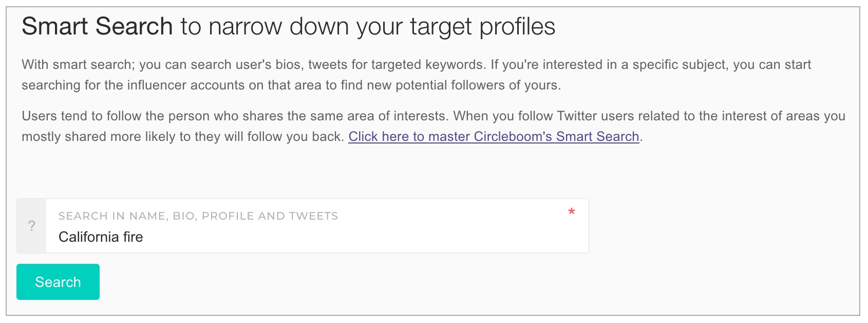This screenshot has width=868, height=323.
Task: Open the 'Click here to master Circleboom's Smart Search' link
Action: (x=494, y=136)
